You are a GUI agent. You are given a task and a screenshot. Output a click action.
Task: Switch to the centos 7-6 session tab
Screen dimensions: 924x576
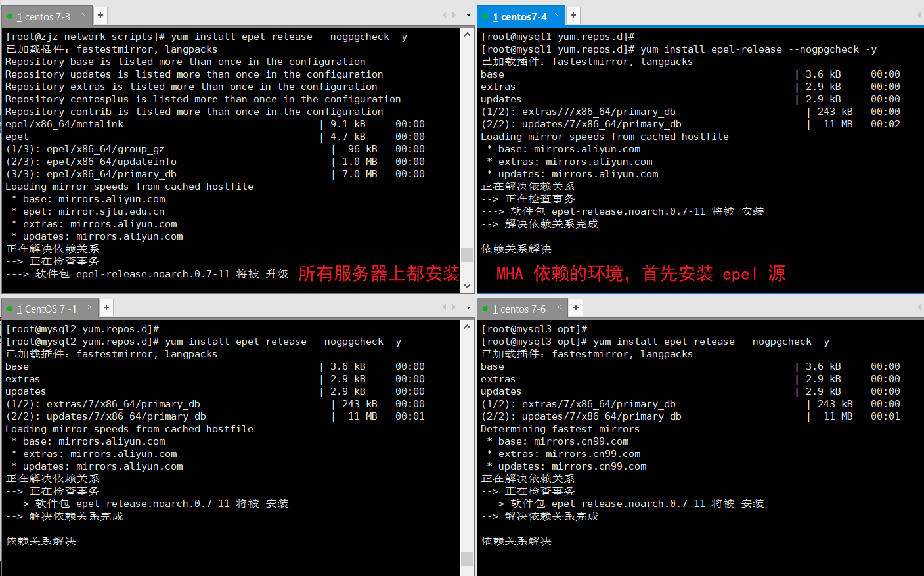(521, 309)
